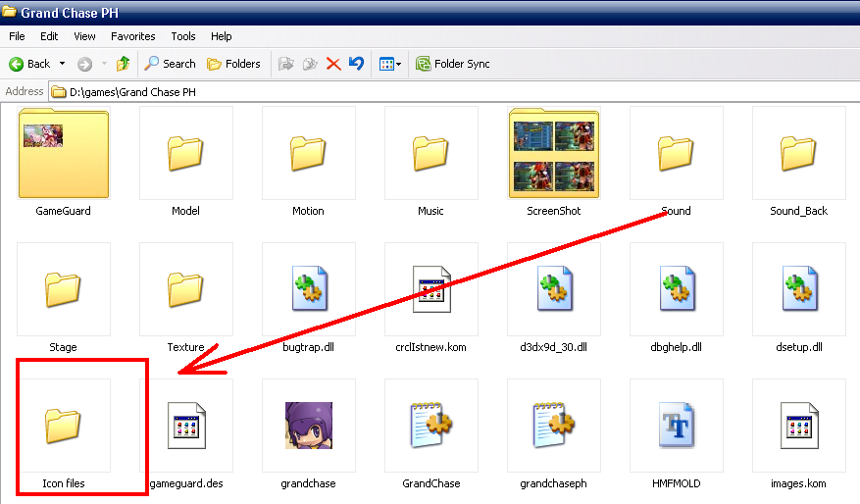Select the ScreenShot folder thumbnail
The image size is (860, 504).
point(554,153)
